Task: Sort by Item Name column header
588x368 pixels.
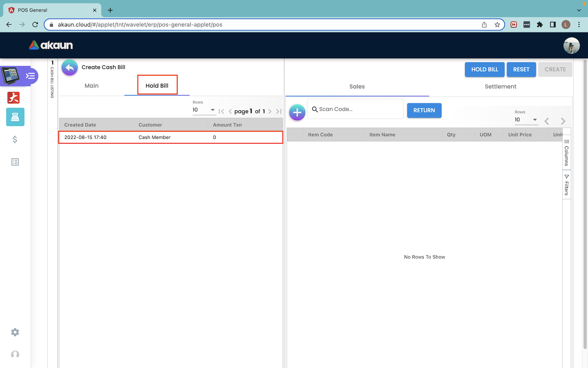Action: (x=382, y=135)
